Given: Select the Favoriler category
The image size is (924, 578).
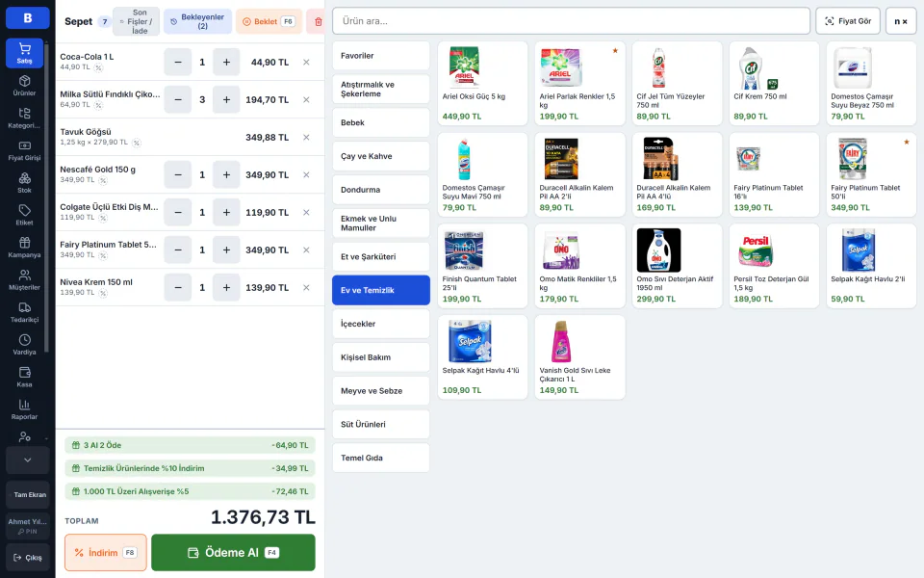Looking at the screenshot, I should tap(381, 56).
